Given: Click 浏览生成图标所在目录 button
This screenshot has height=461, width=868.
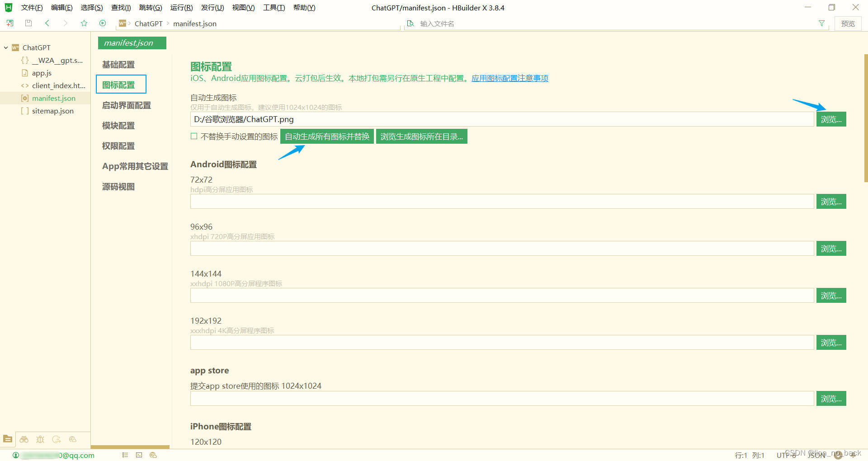Looking at the screenshot, I should pos(421,136).
